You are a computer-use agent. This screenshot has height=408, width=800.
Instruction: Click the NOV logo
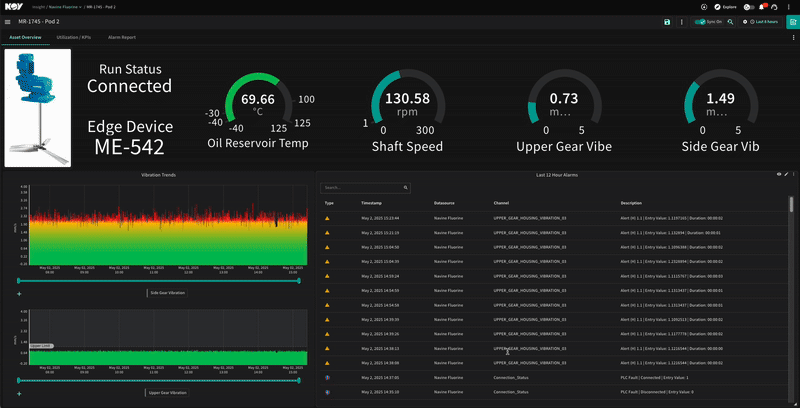(x=12, y=7)
